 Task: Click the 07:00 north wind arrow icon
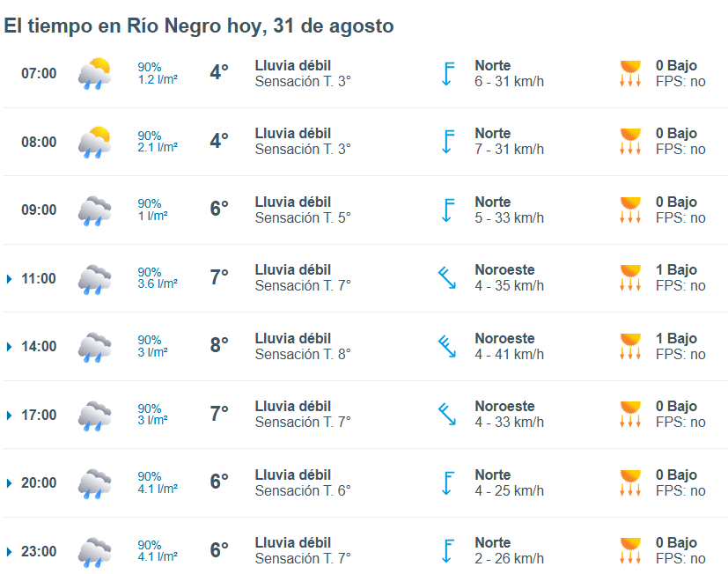click(447, 73)
